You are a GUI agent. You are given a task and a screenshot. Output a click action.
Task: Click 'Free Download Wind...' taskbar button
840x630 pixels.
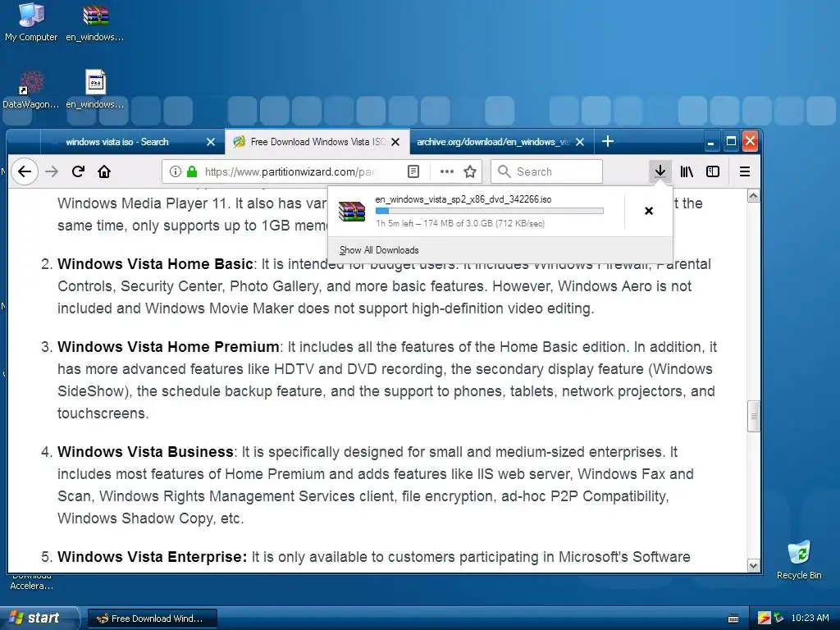[152, 619]
